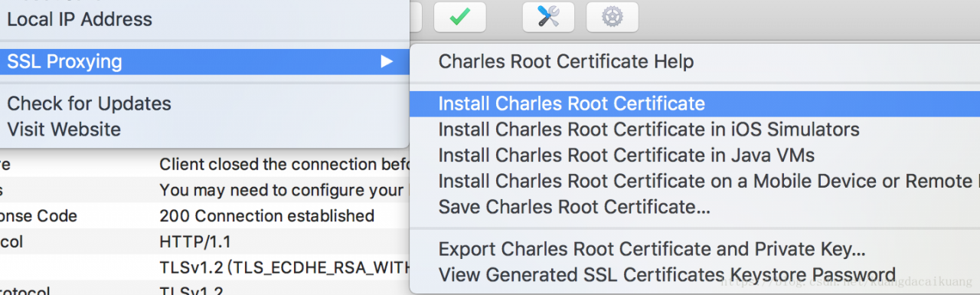Image resolution: width=980 pixels, height=295 pixels.
Task: Select the SSL Proxying menu item
Action: point(204,61)
